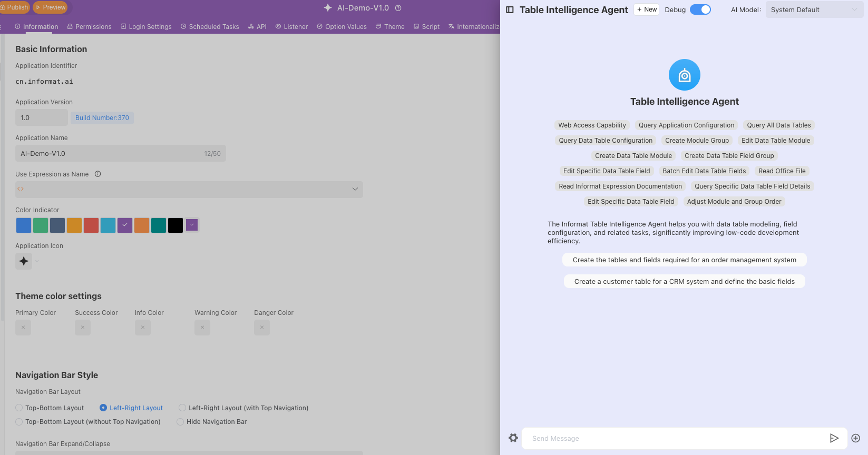The height and width of the screenshot is (455, 868).
Task: Clear the Info Color swatch
Action: coord(143,328)
